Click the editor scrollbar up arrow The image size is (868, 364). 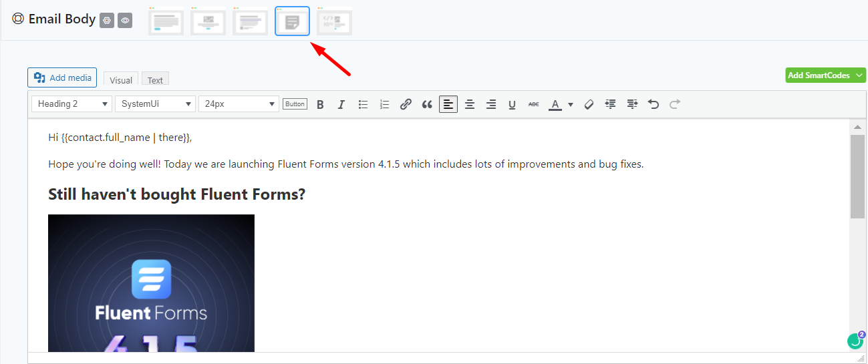[857, 127]
